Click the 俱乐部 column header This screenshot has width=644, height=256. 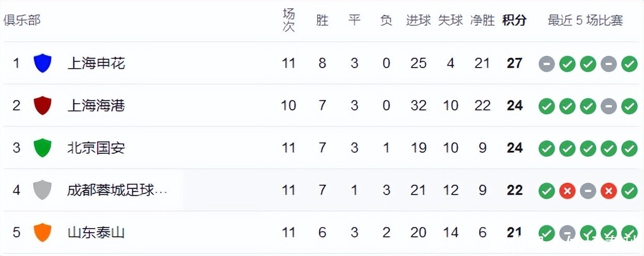point(22,21)
